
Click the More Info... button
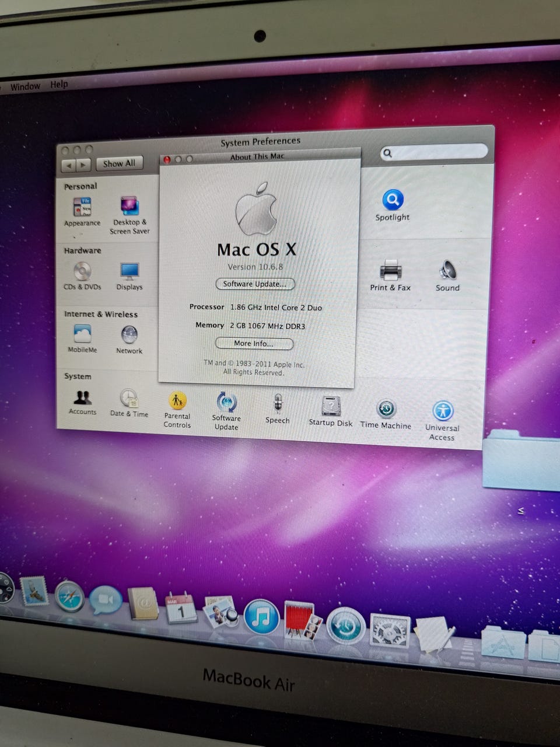click(254, 343)
